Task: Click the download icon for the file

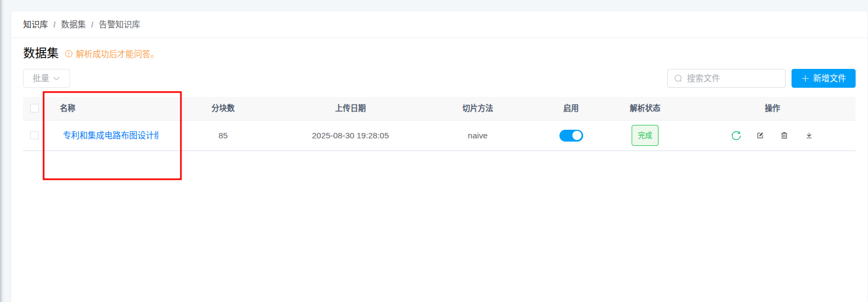Action: 809,136
